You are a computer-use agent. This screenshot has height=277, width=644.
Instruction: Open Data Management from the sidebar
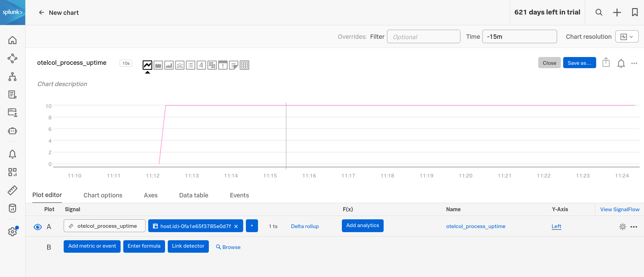tap(12, 208)
